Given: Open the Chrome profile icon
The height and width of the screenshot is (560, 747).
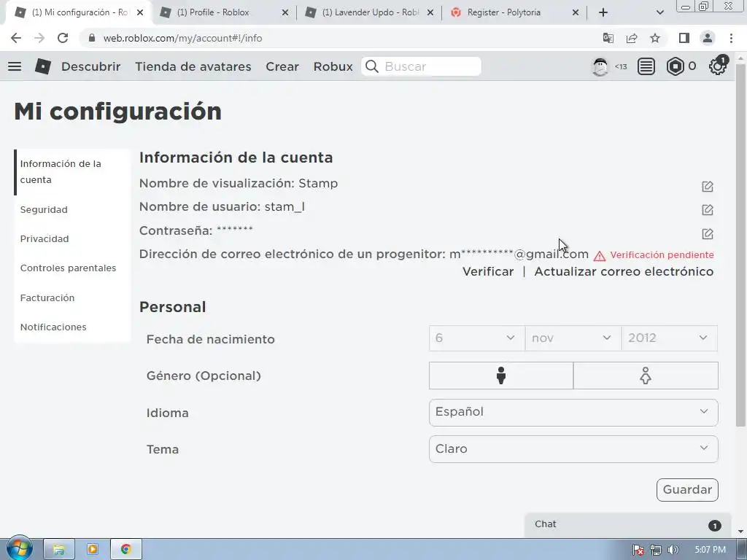Looking at the screenshot, I should (708, 38).
